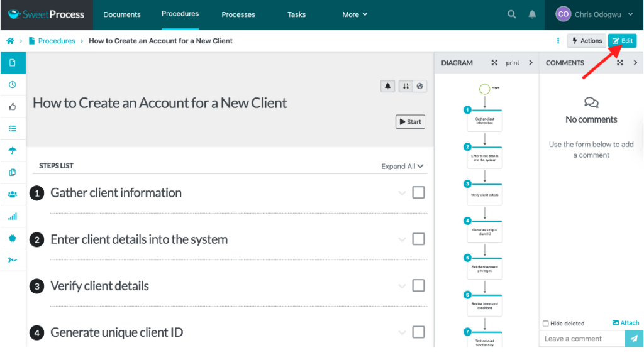Open approvals thumbs-up sidebar icon
This screenshot has width=644, height=355.
click(x=13, y=107)
